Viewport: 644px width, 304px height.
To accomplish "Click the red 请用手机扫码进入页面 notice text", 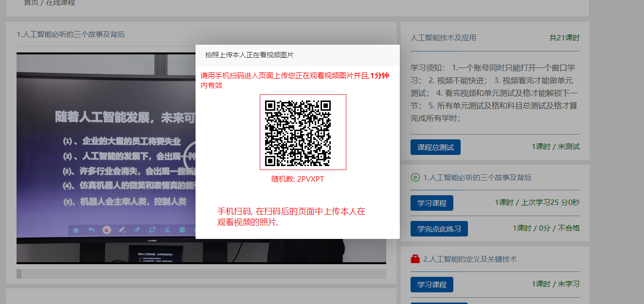I will (295, 81).
